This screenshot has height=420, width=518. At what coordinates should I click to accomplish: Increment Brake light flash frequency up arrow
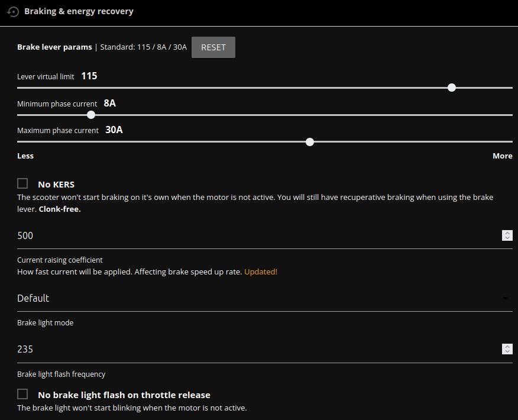tap(507, 347)
